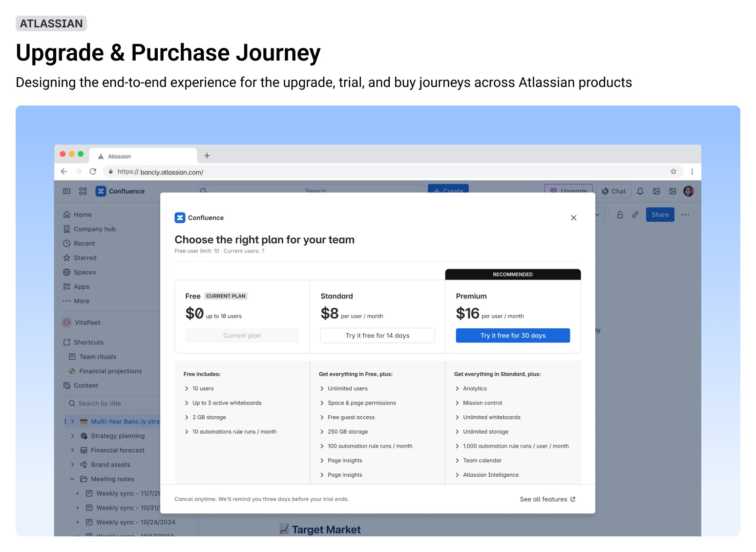The height and width of the screenshot is (552, 756).
Task: Click the Confluence logo in the top bar
Action: click(x=101, y=191)
